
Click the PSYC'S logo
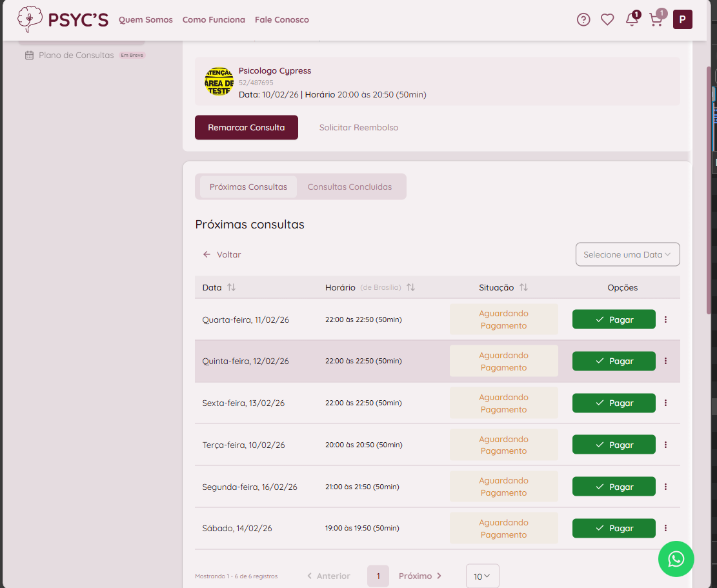(x=63, y=20)
